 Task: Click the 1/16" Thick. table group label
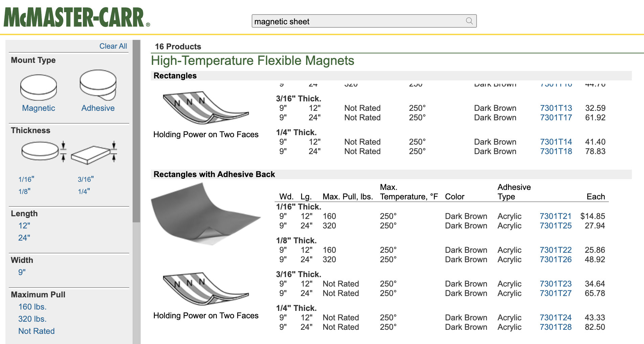click(299, 207)
